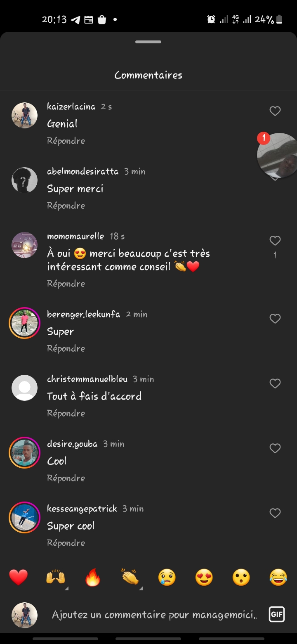The image size is (297, 644).
Task: Reply to abelmondesiratta's "Super merci" comment
Action: click(x=66, y=206)
